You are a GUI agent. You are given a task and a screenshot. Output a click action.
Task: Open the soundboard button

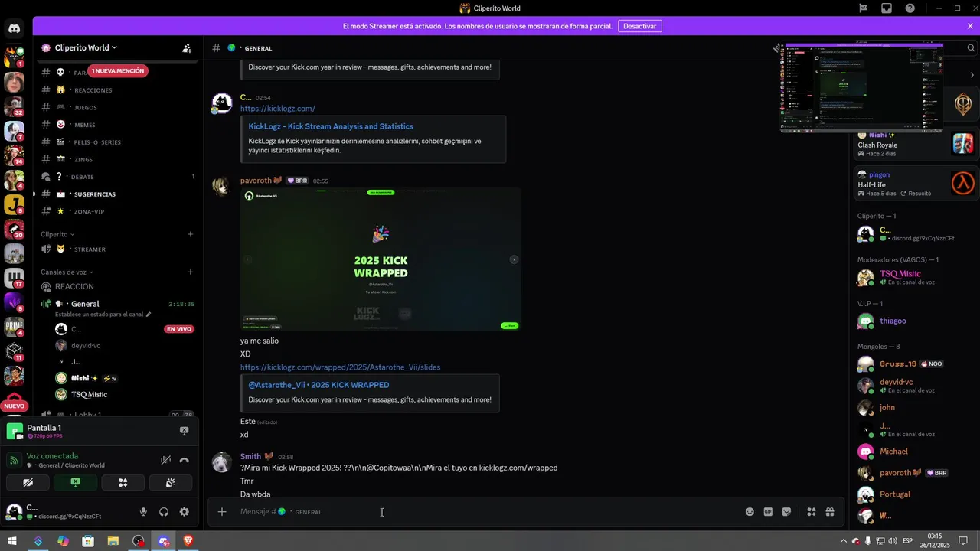tap(170, 483)
